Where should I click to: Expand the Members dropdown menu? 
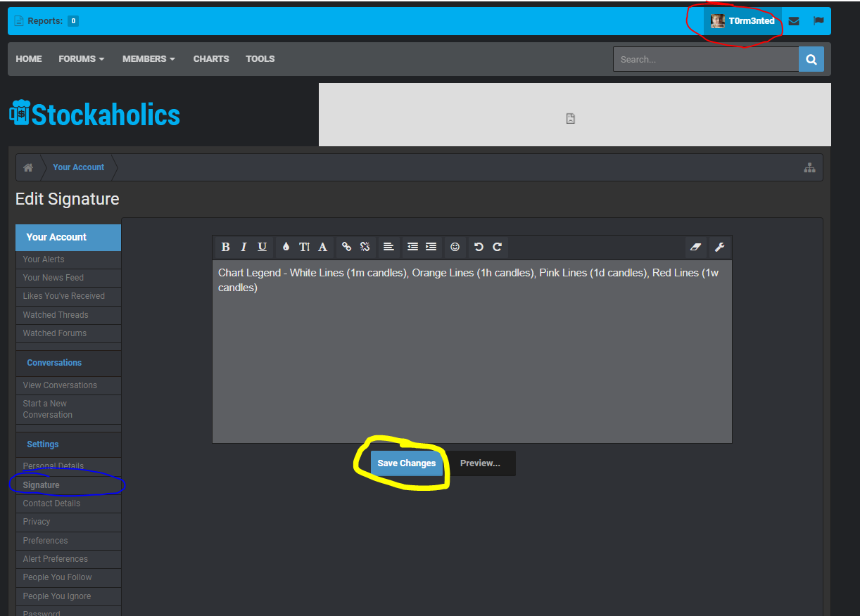tap(148, 59)
